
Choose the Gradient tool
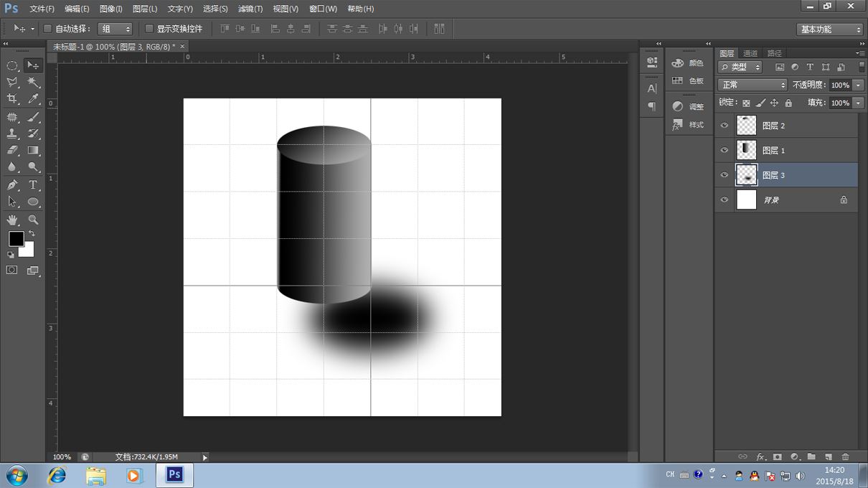tap(33, 151)
